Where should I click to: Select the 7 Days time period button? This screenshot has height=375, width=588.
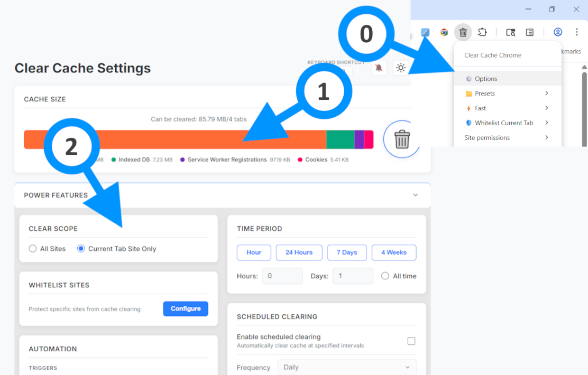[347, 252]
